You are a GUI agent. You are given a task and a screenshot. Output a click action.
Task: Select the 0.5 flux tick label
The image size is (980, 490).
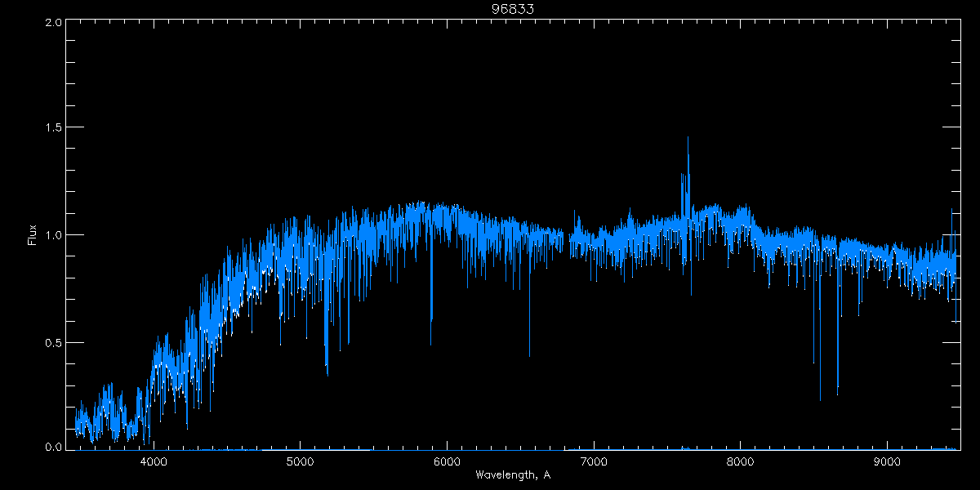click(x=53, y=342)
